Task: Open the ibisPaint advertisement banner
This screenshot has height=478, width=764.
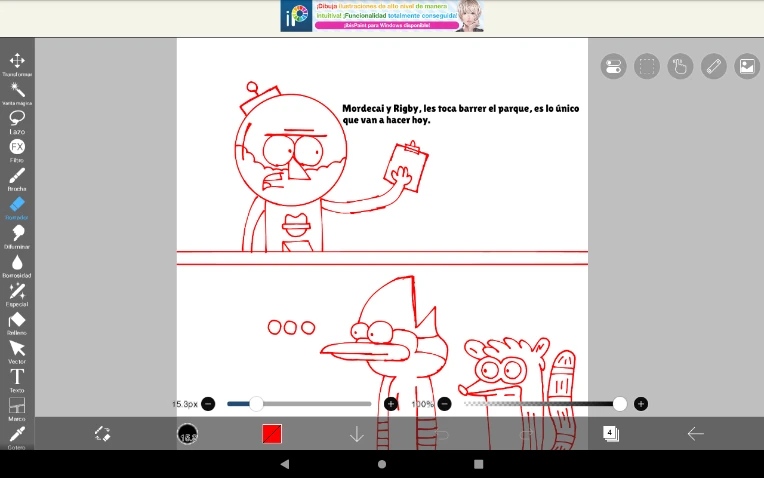Action: click(382, 16)
